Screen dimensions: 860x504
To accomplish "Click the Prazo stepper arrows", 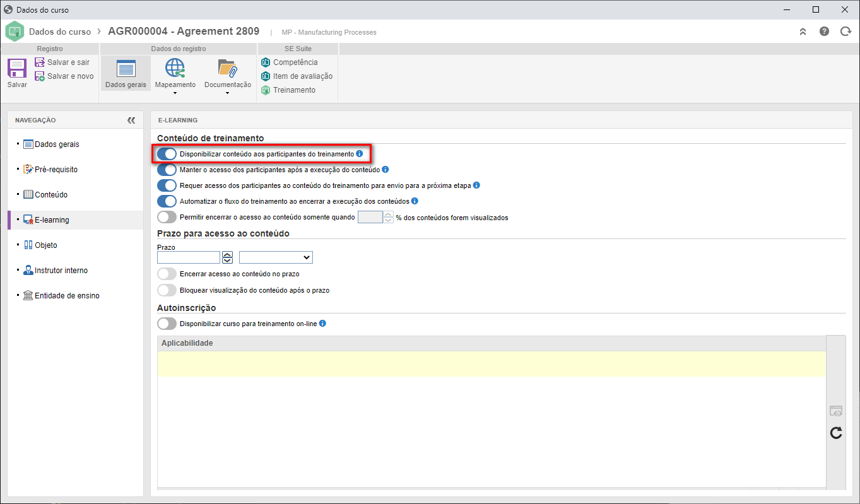I will (228, 257).
